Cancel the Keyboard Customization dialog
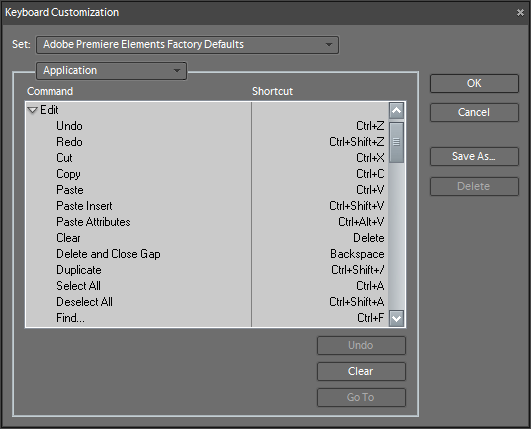This screenshot has height=429, width=531. tap(474, 112)
